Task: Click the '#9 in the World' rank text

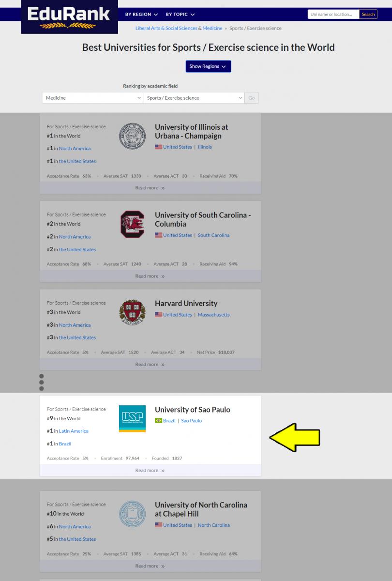Action: click(x=64, y=418)
